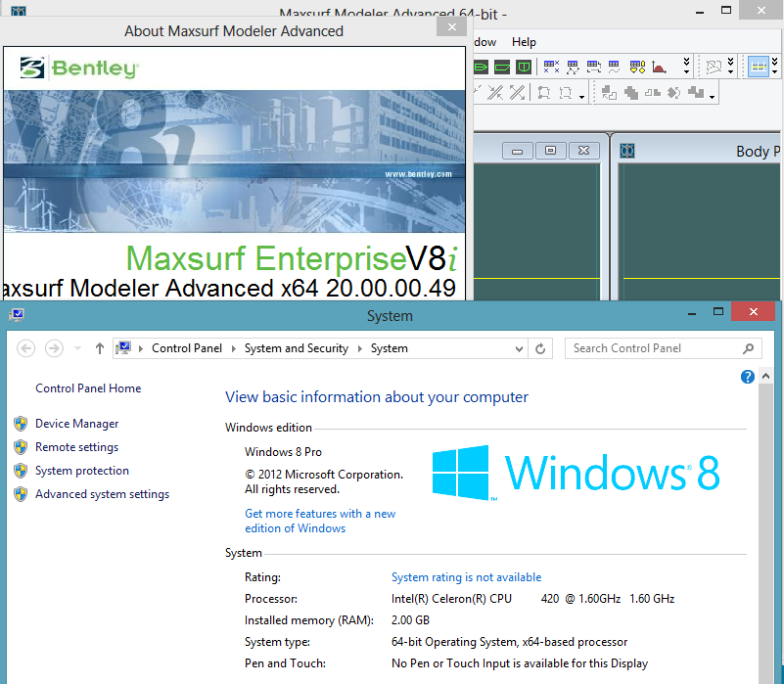Image resolution: width=784 pixels, height=684 pixels.
Task: Close the inner Maxsurf child view window
Action: coord(583,151)
